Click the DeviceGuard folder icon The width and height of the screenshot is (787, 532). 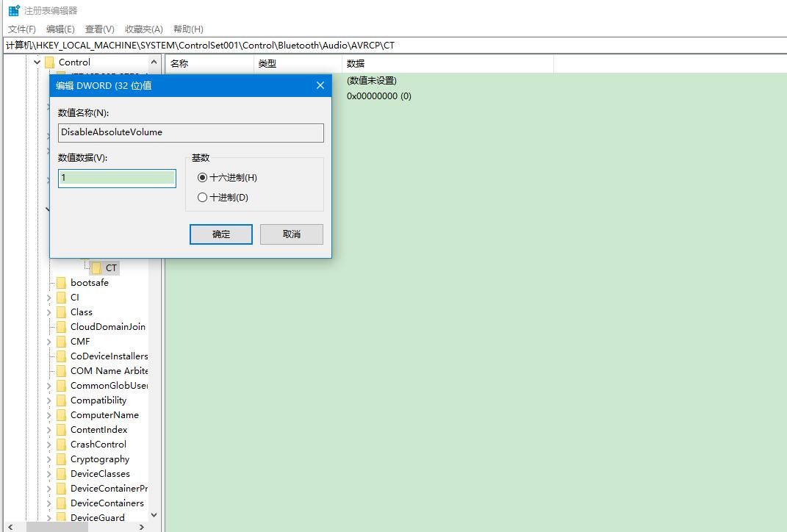point(62,518)
